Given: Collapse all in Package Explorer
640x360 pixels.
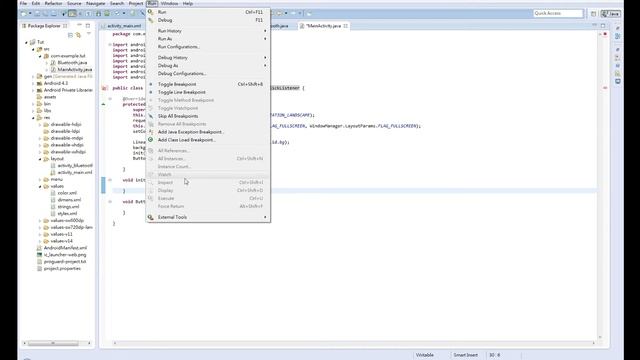Looking at the screenshot, I should click(70, 35).
